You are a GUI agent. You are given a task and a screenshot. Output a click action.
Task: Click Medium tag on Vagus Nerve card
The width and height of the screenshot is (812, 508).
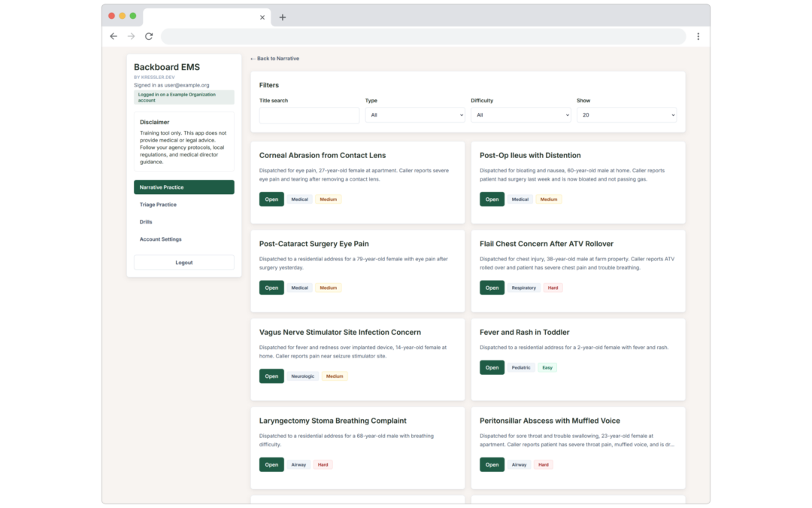point(335,376)
